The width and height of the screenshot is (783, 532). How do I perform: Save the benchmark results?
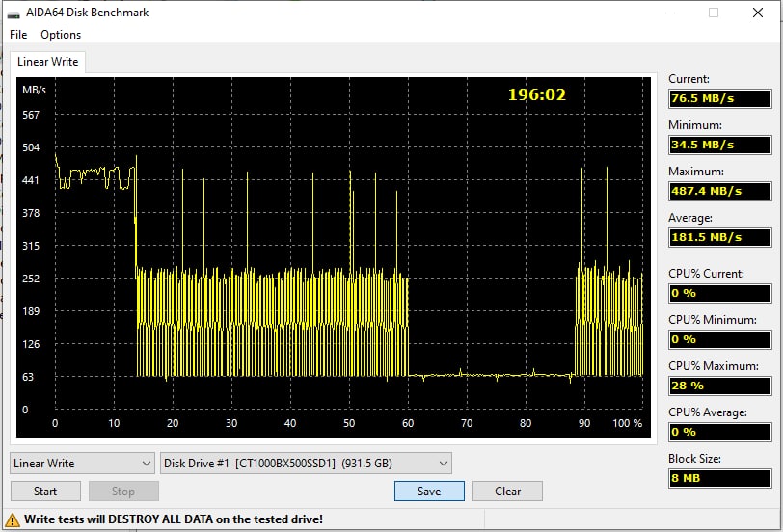(429, 492)
